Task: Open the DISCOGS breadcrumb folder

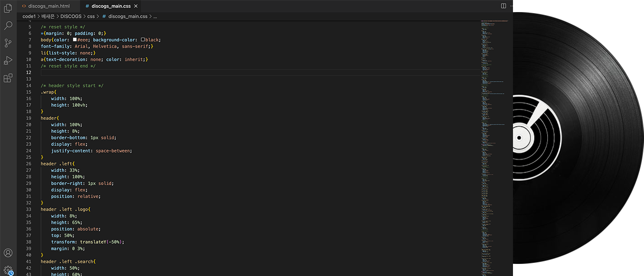Action: click(71, 16)
